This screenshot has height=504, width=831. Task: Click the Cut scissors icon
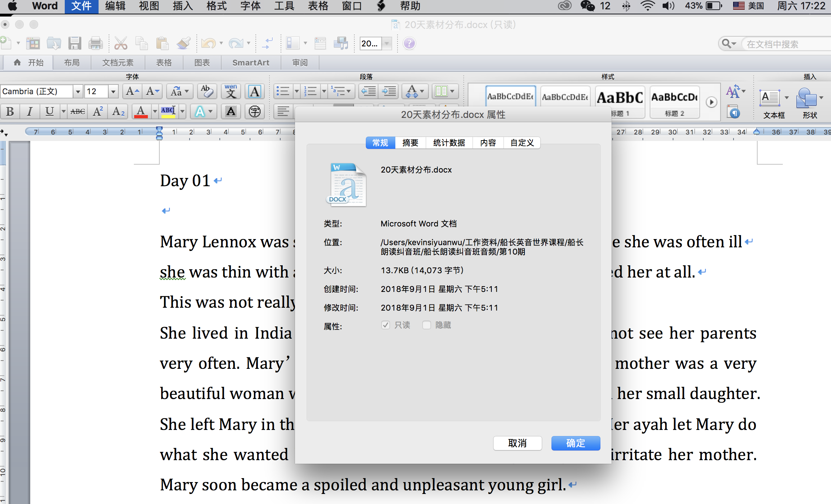pos(121,43)
